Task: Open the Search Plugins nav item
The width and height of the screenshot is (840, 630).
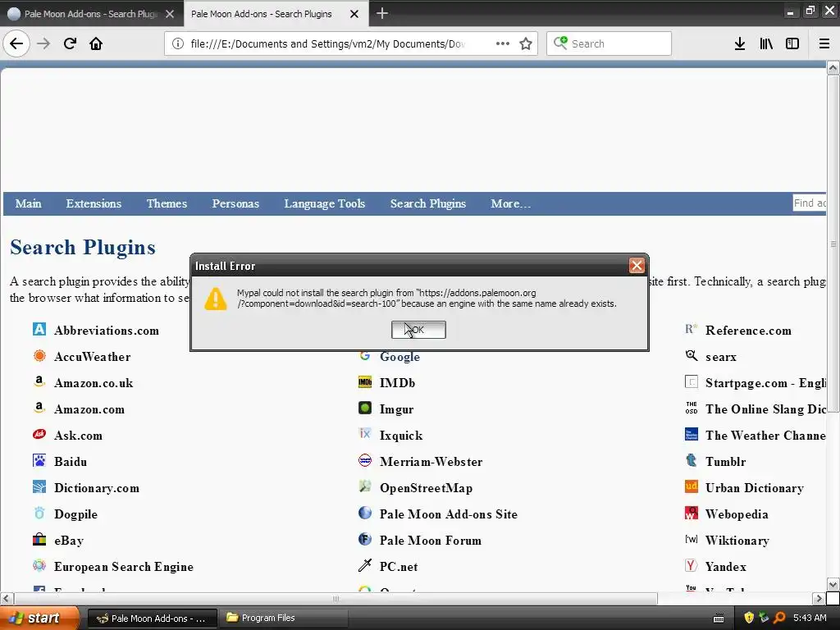Action: (428, 203)
